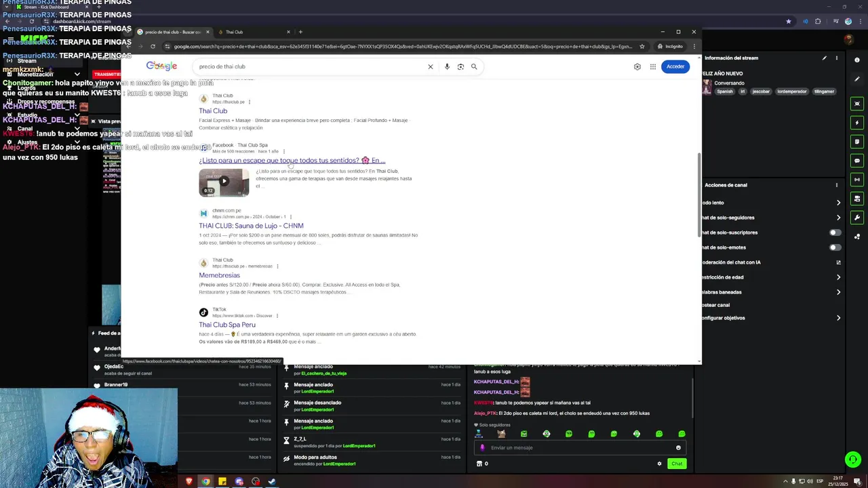Screen dimensions: 868x488
Task: Reload the Google search page
Action: click(x=153, y=47)
